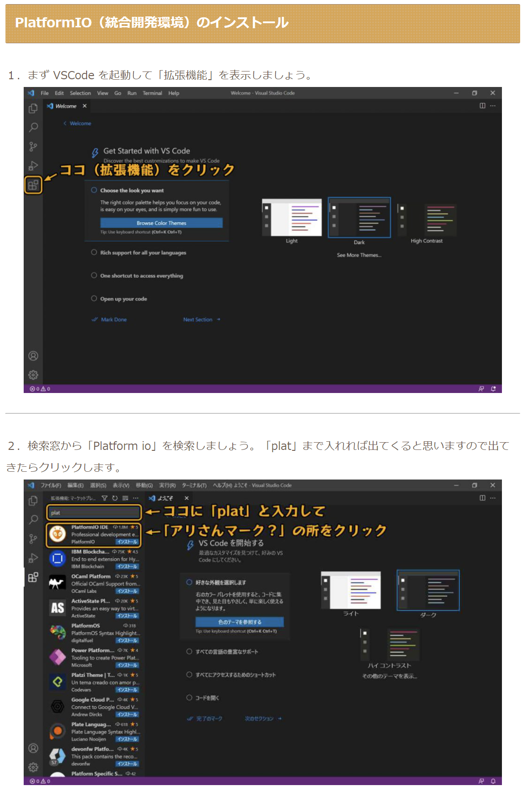Screen dimensions: 532x791
Task: Open errors and warnings in the English status bar
Action: (x=40, y=389)
